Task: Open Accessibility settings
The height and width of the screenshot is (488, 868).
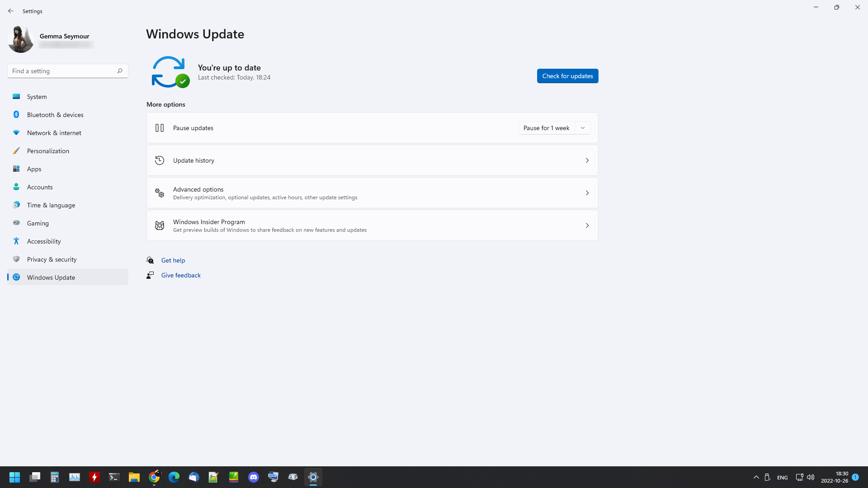Action: (68, 241)
